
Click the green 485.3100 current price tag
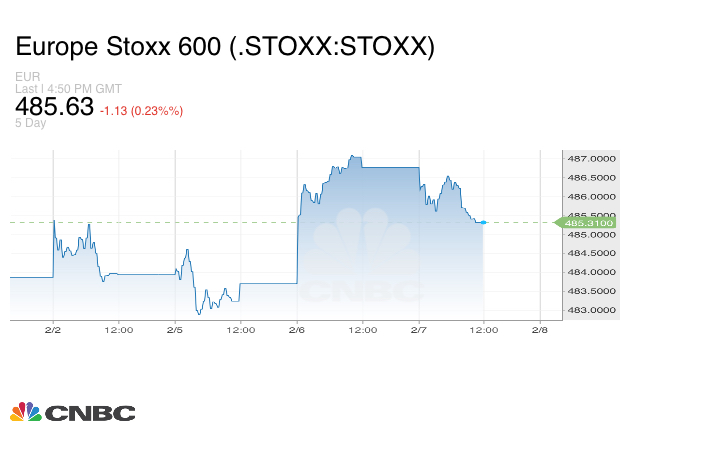click(588, 222)
